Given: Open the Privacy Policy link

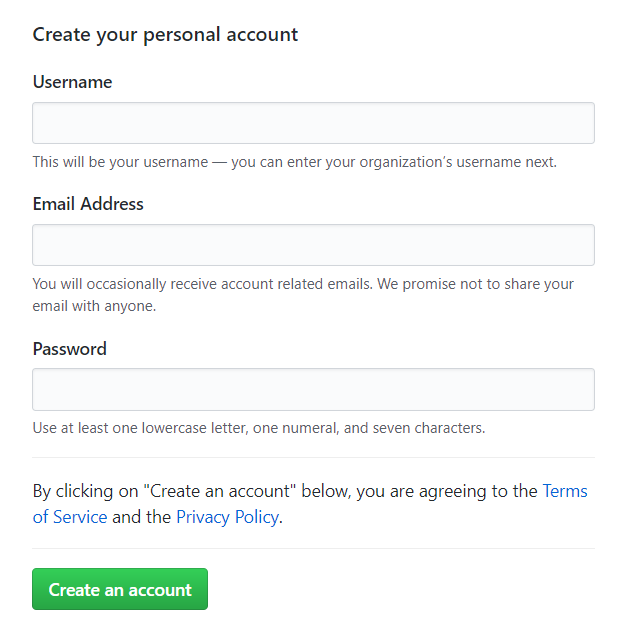Looking at the screenshot, I should pyautogui.click(x=228, y=517).
